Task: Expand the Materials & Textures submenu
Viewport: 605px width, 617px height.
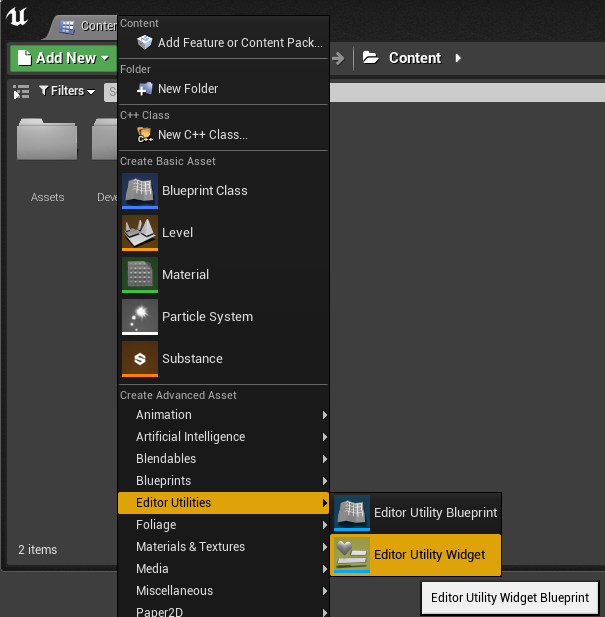Action: [223, 547]
